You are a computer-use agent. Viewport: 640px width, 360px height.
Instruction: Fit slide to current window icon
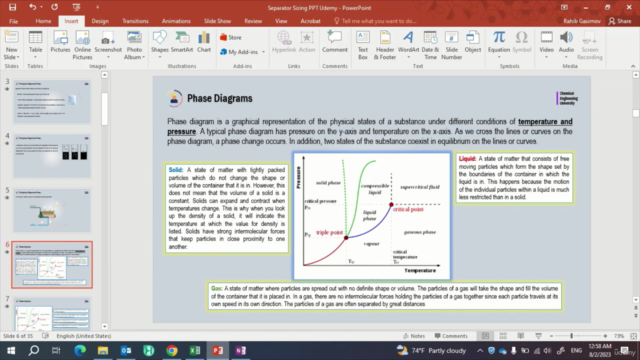click(x=633, y=336)
